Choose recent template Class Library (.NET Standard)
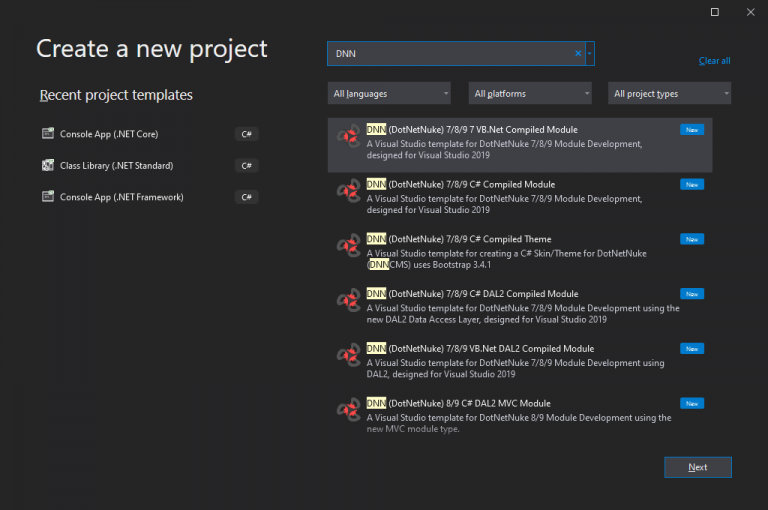Screen dimensions: 768x510 coord(149,166)
